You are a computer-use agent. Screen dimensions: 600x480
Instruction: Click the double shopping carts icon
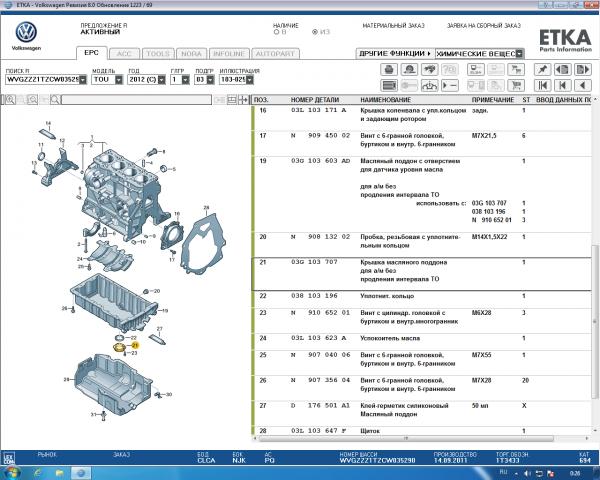pos(516,70)
